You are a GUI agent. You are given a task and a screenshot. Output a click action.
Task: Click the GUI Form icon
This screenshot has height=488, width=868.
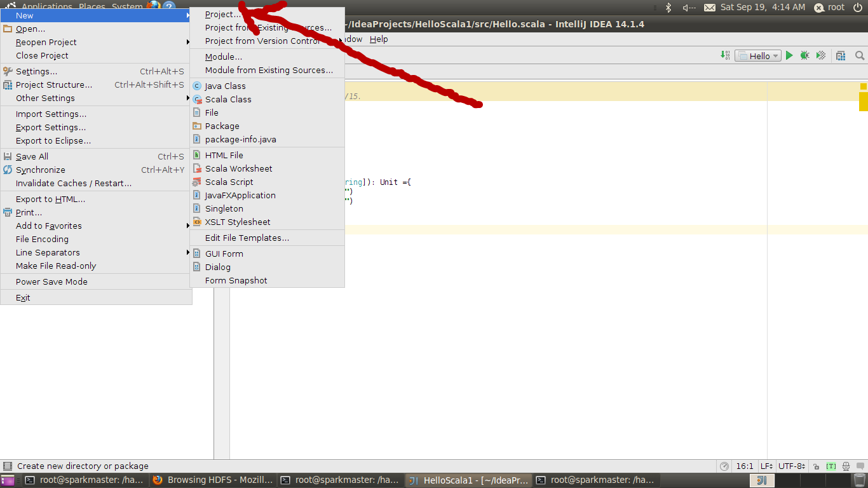coord(197,254)
